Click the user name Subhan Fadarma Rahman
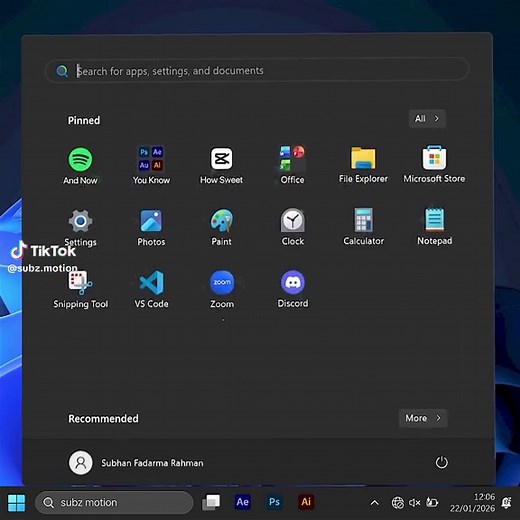The height and width of the screenshot is (520, 520). point(152,463)
